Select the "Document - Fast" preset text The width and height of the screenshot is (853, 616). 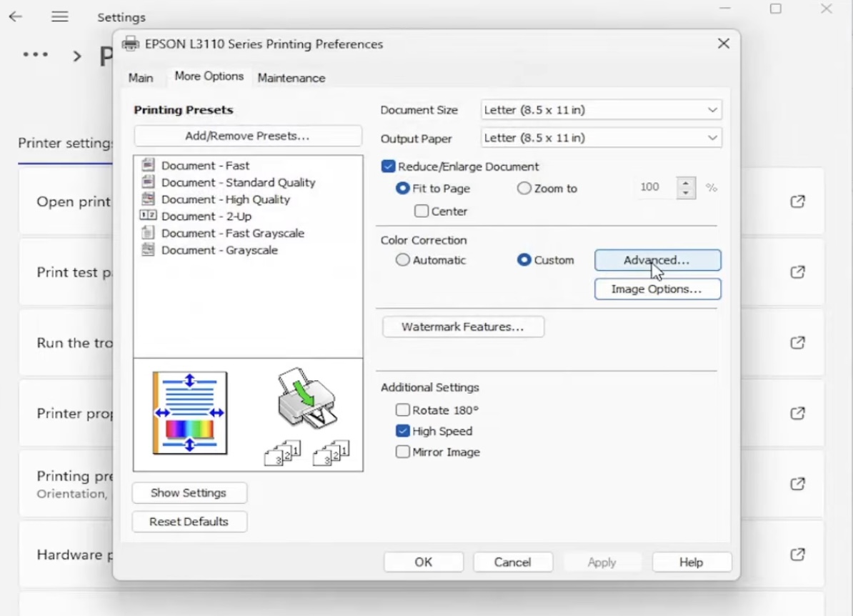(x=205, y=165)
